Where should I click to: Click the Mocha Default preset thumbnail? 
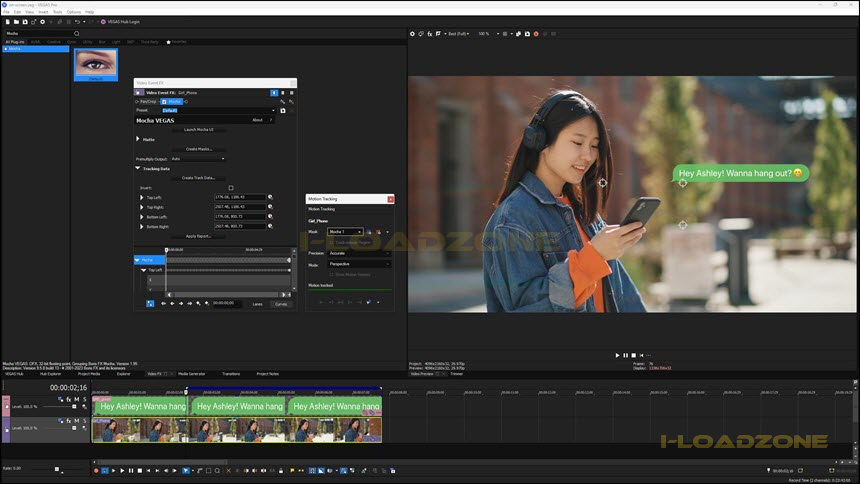point(96,65)
